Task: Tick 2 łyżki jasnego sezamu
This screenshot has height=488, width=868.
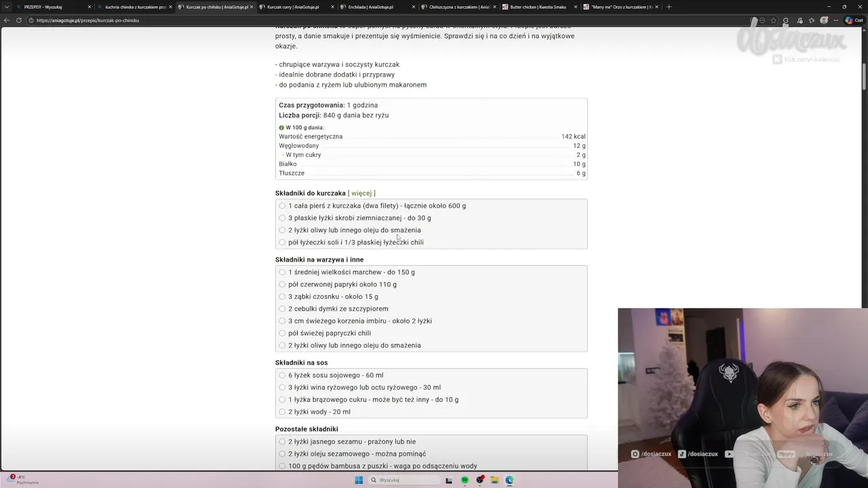Action: pyautogui.click(x=282, y=441)
